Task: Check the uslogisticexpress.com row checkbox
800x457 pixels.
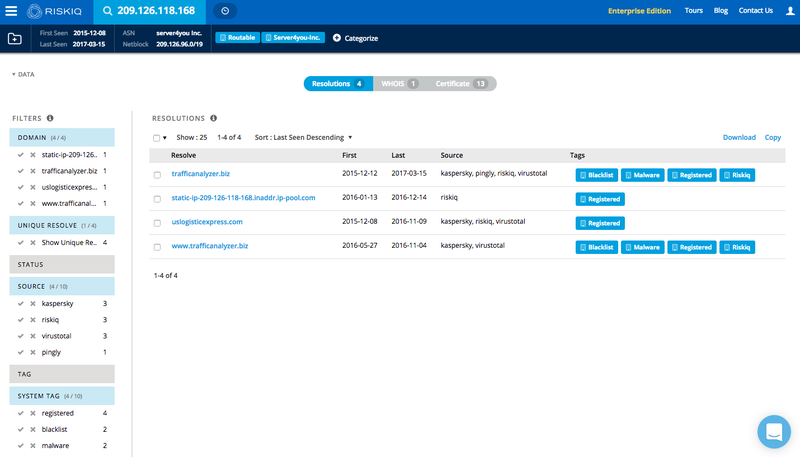Action: coord(157,223)
